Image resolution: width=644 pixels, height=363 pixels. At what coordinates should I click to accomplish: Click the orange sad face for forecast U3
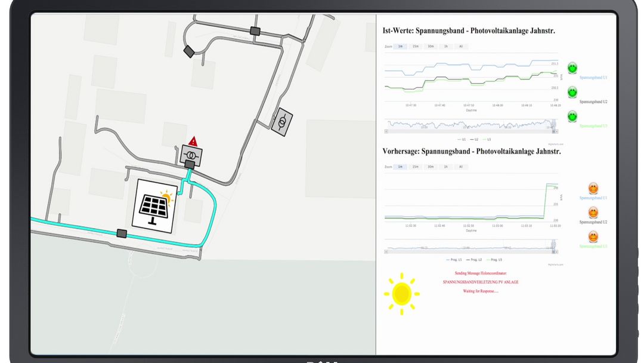pos(593,237)
